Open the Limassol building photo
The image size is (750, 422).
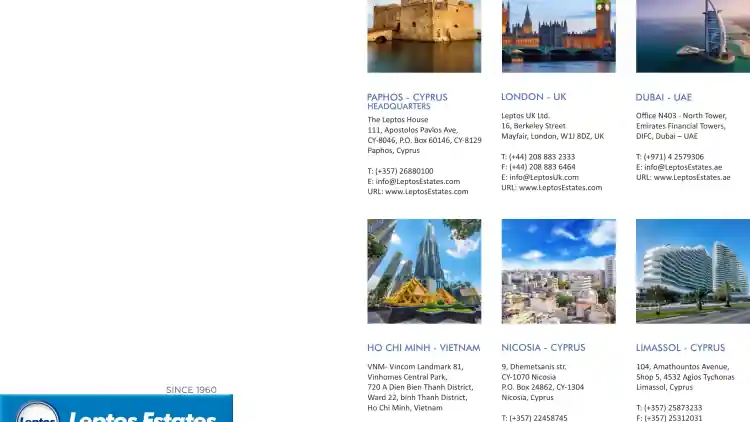[x=693, y=271]
